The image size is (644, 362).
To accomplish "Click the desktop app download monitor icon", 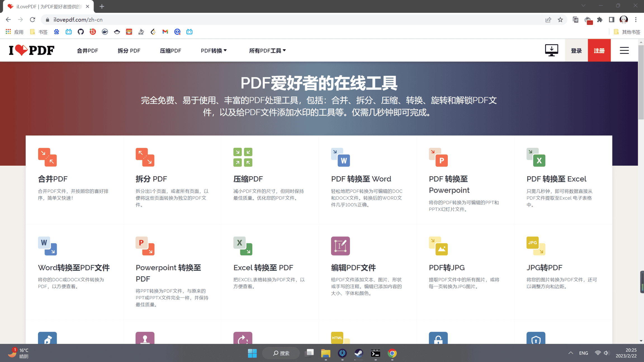I will (x=551, y=50).
